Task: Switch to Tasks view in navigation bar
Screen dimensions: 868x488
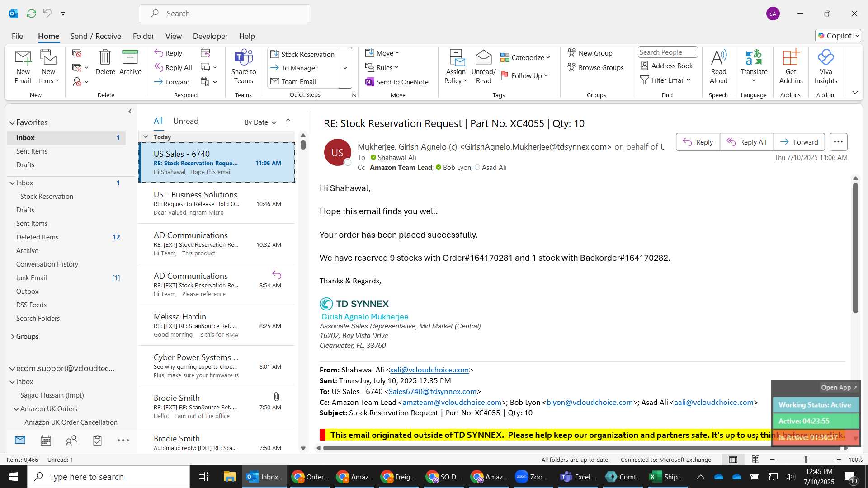Action: coord(97,440)
